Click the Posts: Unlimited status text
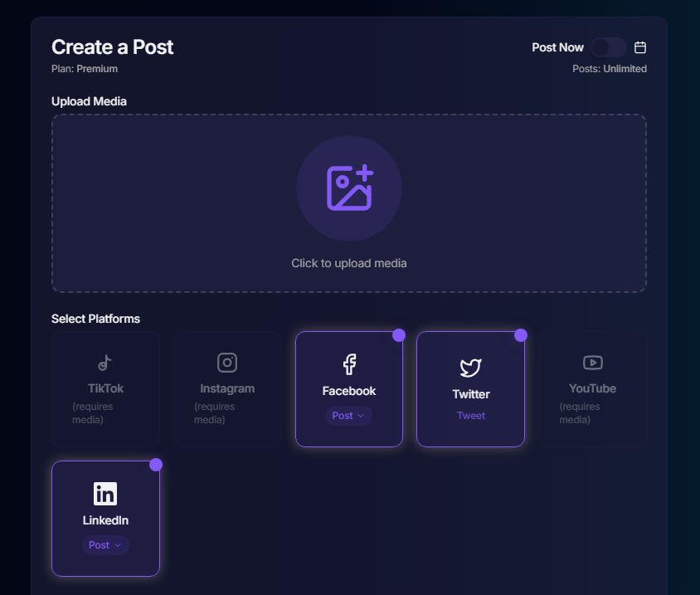Screen dimensions: 700x595 tap(610, 68)
